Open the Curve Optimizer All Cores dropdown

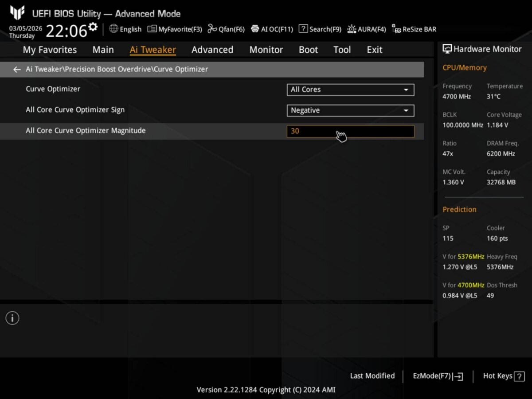(350, 90)
